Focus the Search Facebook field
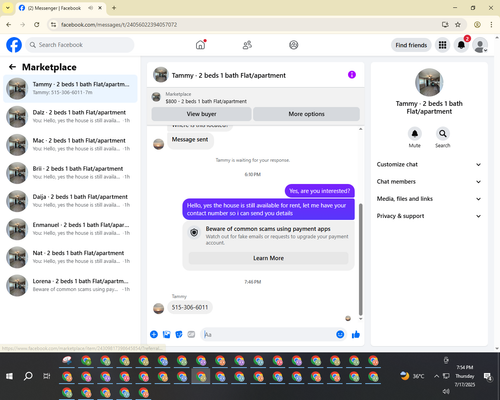This screenshot has height=400, width=500. coord(80,45)
